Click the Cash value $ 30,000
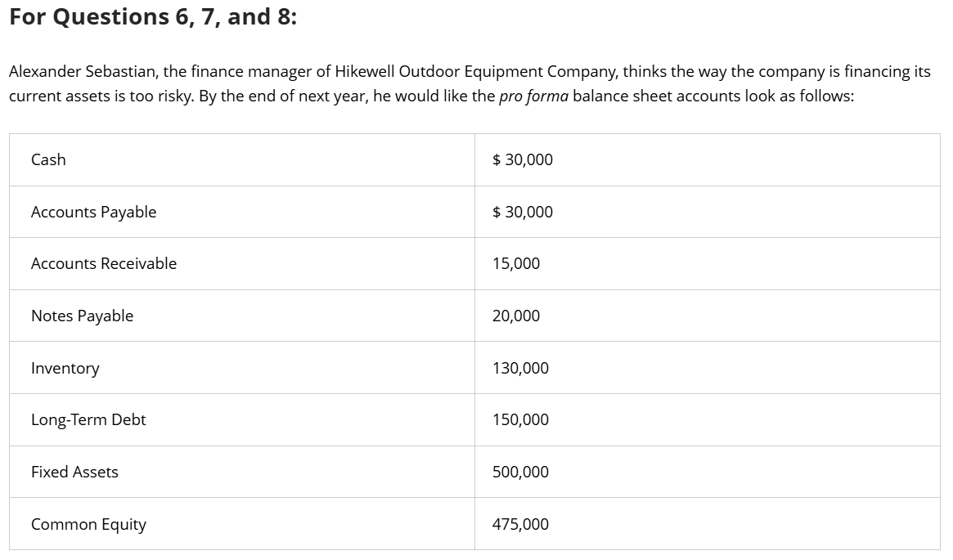The image size is (953, 560). tap(523, 159)
